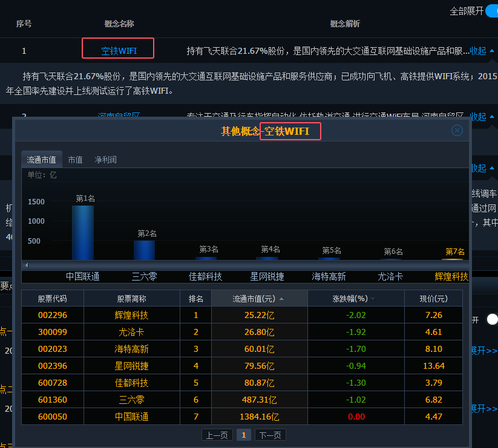The image size is (498, 448).
Task: Open stock code 600728
Action: click(x=53, y=383)
